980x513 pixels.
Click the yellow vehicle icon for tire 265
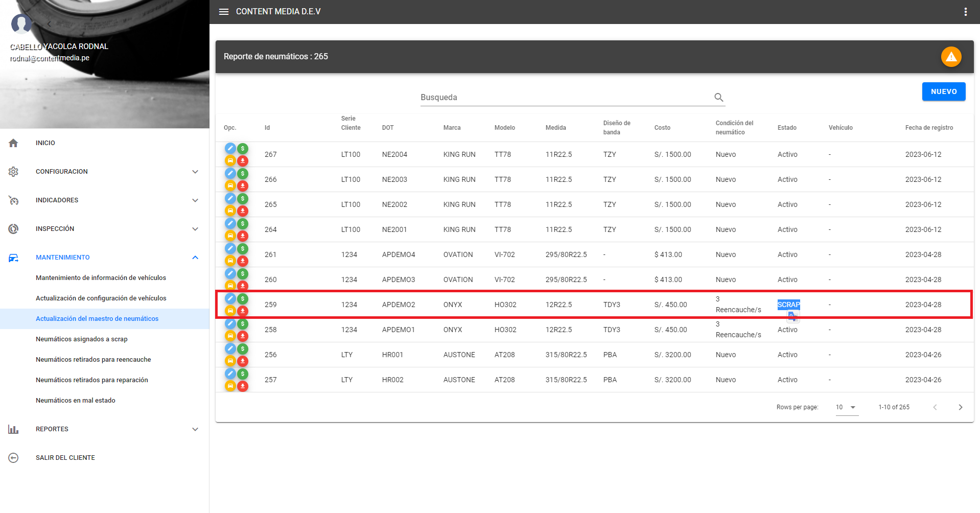[230, 211]
